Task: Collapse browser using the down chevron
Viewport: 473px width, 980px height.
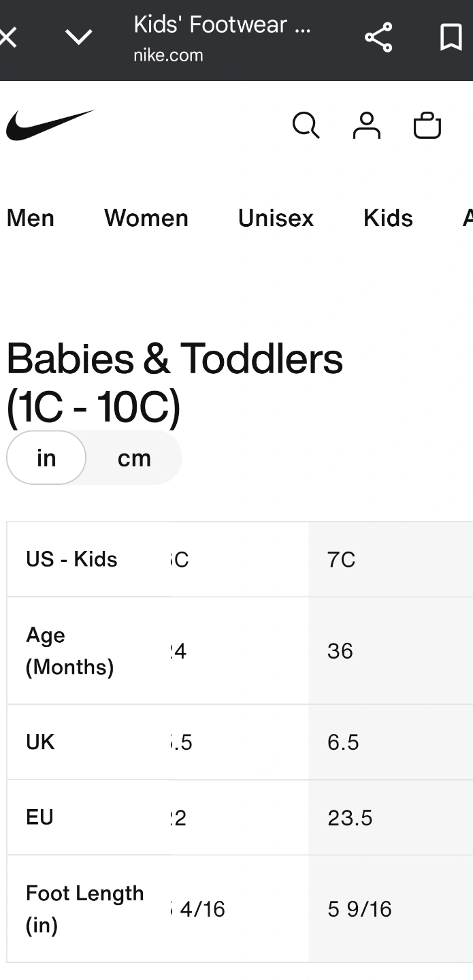Action: point(78,37)
